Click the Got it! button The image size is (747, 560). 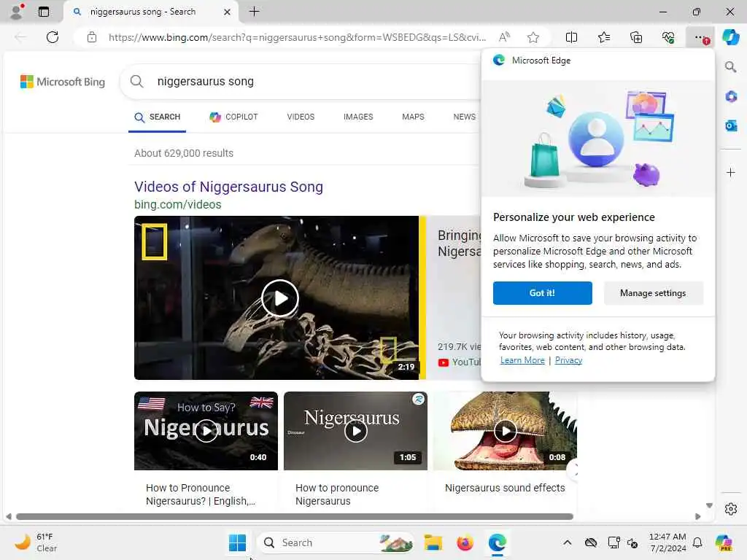pyautogui.click(x=543, y=293)
